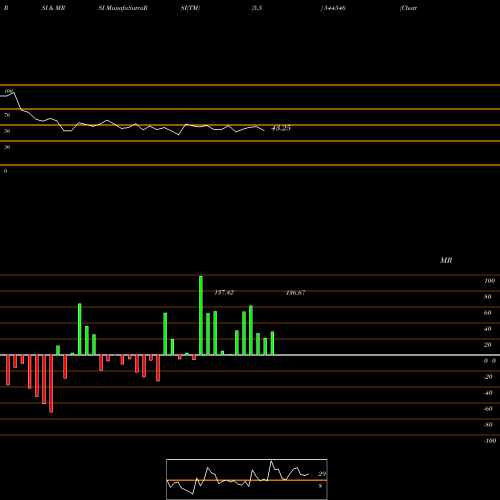Click the tallest green bar reaching 100

(x=201, y=315)
